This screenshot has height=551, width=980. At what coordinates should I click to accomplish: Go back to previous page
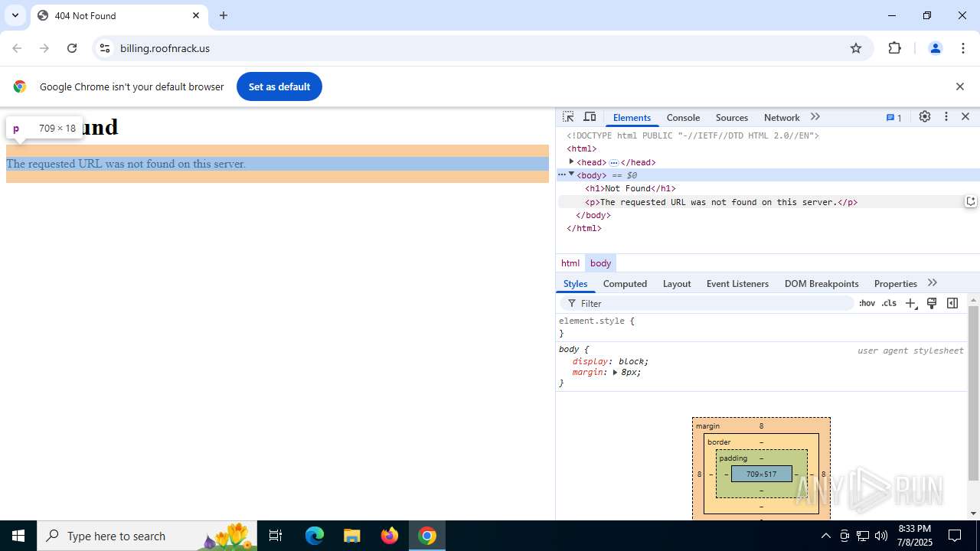[17, 48]
